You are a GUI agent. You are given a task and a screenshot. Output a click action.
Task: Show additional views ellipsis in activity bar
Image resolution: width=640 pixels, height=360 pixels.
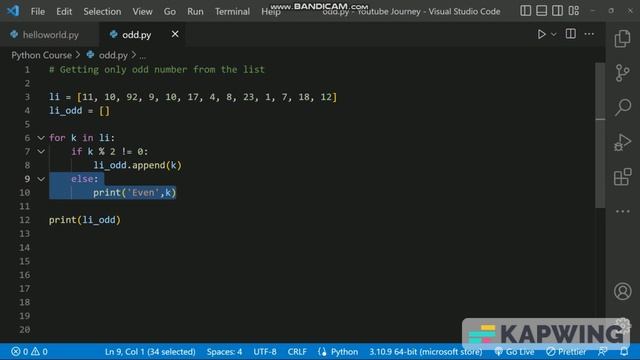[622, 211]
